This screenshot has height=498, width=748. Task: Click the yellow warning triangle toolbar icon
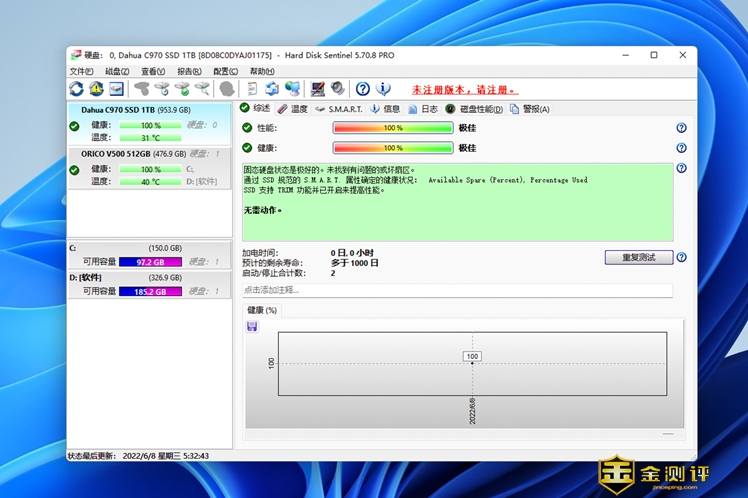(x=97, y=89)
